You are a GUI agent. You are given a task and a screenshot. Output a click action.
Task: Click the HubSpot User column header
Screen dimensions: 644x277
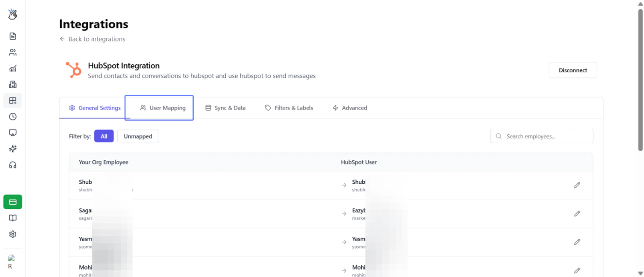[359, 162]
